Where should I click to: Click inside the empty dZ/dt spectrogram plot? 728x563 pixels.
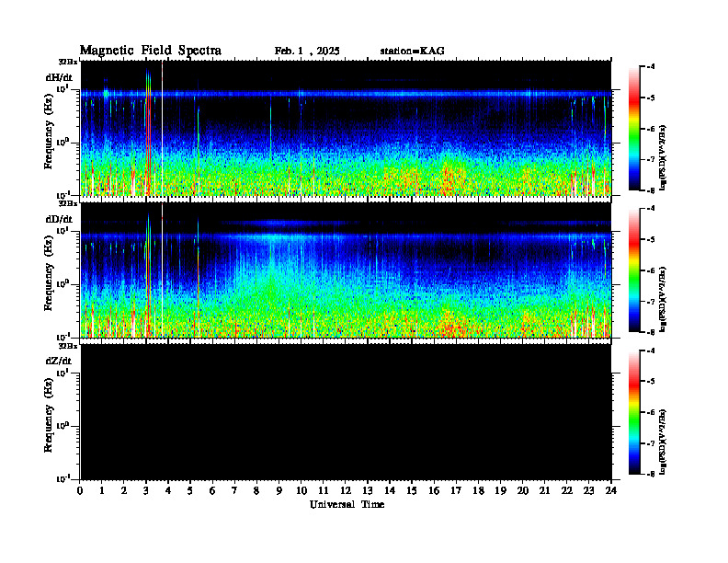[346, 412]
